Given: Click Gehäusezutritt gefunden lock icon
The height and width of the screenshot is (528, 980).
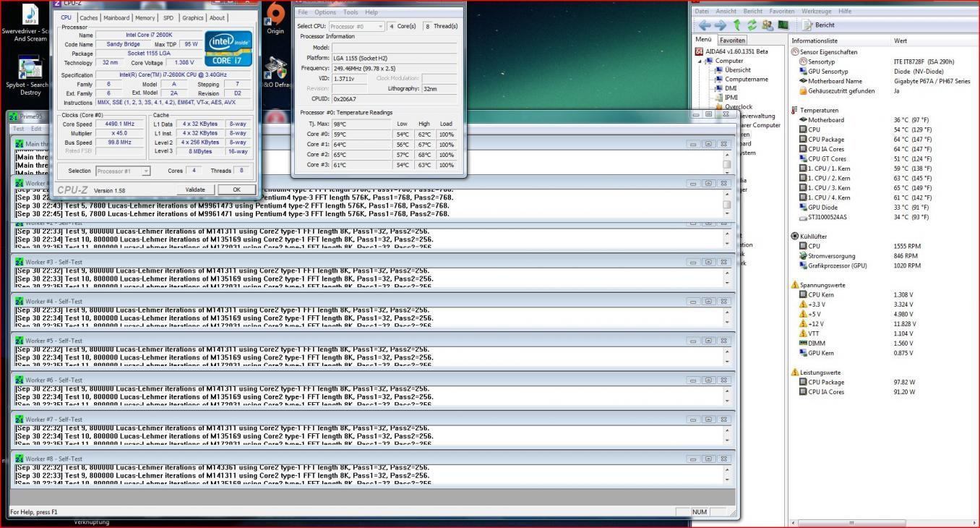Looking at the screenshot, I should [x=803, y=91].
